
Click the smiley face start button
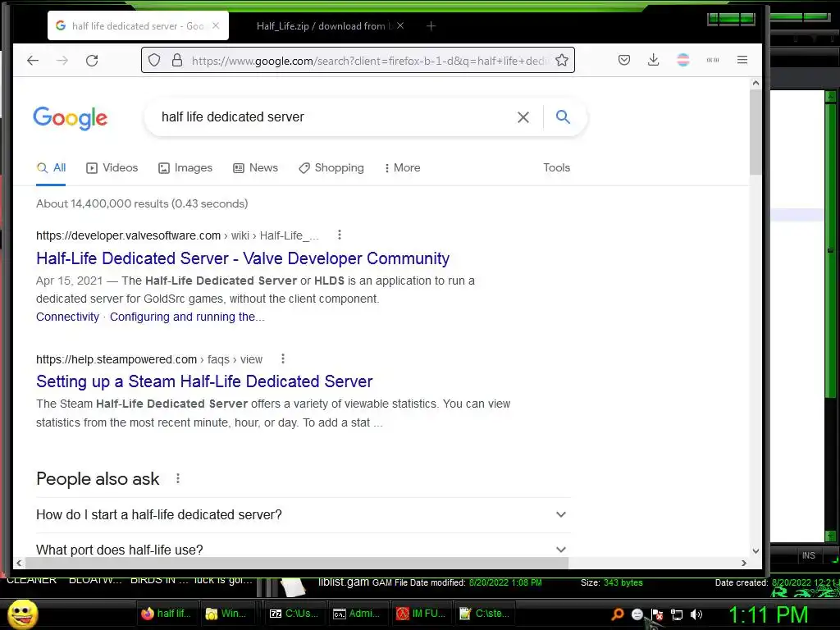(x=23, y=614)
